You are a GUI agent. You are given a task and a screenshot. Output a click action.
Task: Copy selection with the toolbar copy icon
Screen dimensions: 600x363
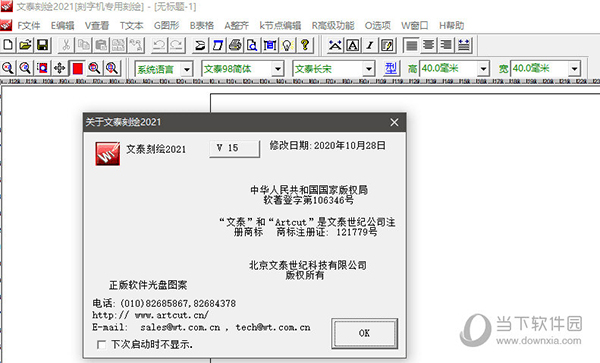(x=83, y=45)
